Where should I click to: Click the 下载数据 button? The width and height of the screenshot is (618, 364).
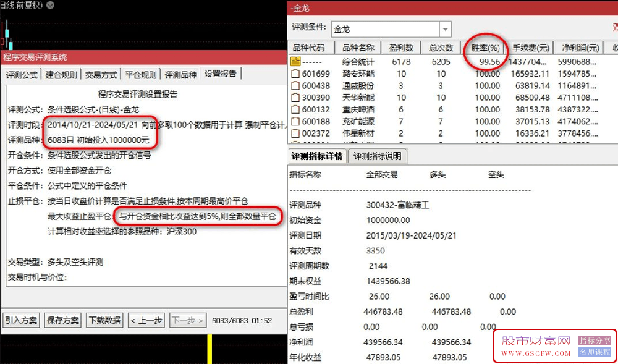(x=104, y=320)
